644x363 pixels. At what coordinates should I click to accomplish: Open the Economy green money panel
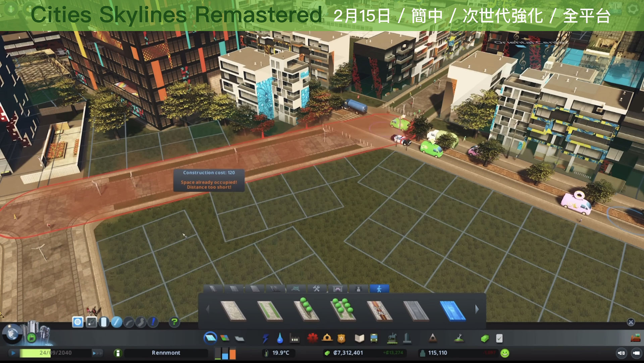(485, 338)
